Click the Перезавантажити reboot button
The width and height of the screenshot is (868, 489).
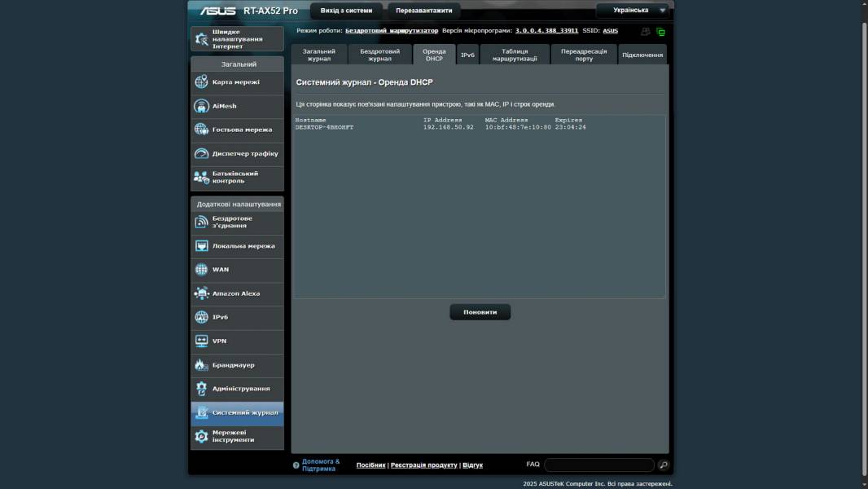tap(423, 11)
